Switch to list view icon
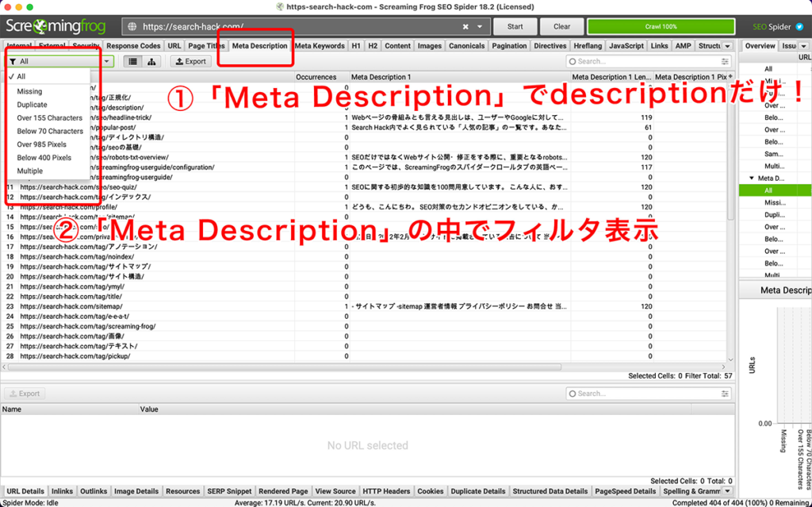812x507 pixels. click(133, 61)
